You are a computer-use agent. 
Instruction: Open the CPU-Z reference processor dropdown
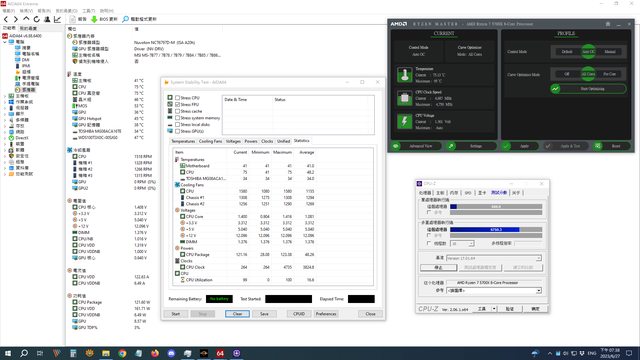(494, 291)
